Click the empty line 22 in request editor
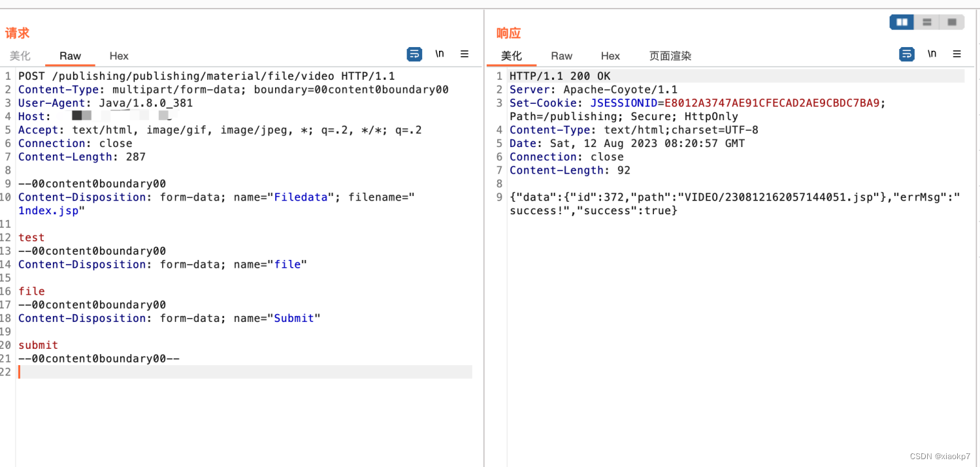The height and width of the screenshot is (467, 980). pyautogui.click(x=244, y=372)
